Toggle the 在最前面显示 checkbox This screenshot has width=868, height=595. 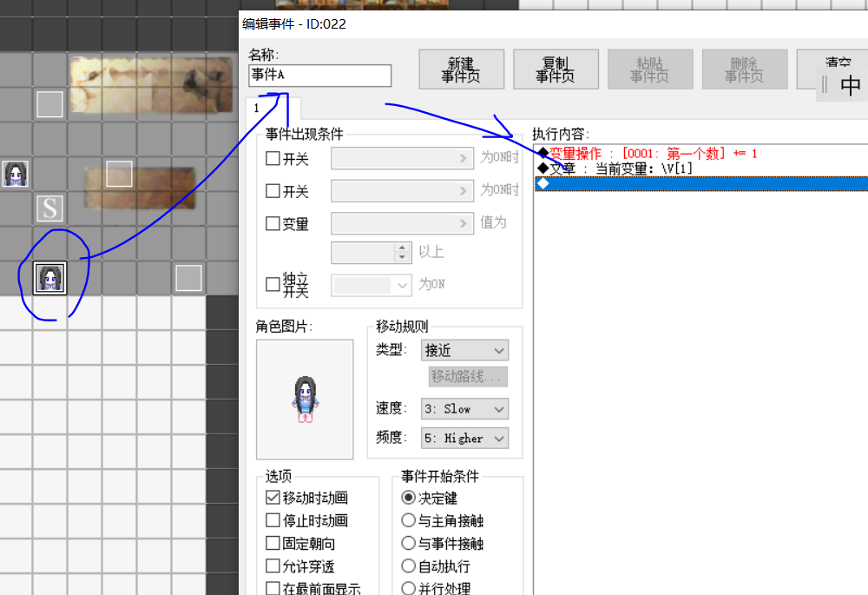(273, 588)
